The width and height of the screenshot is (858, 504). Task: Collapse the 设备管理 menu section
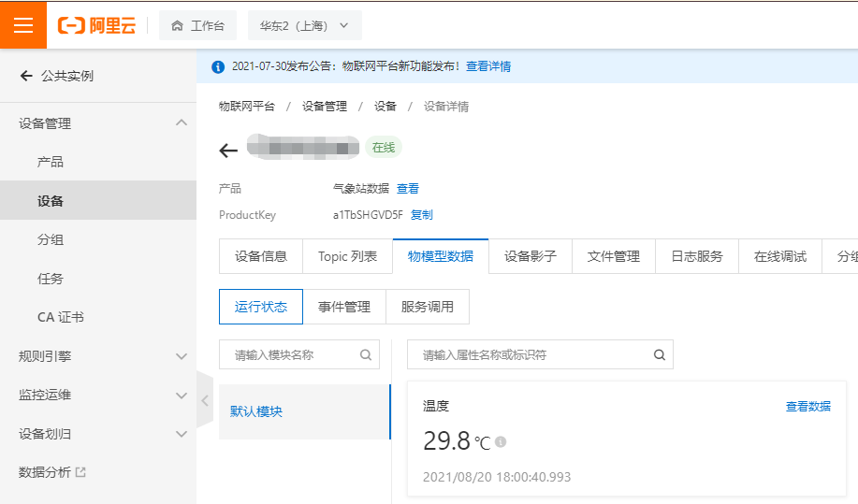point(182,123)
